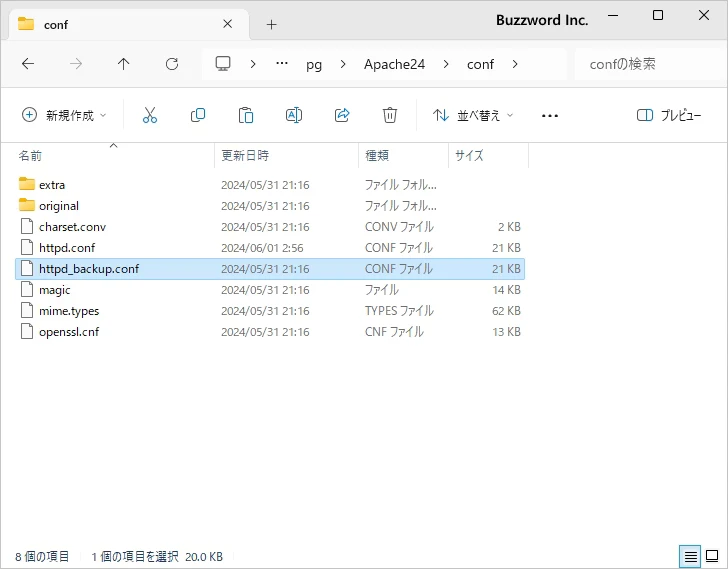Click the Paste clipboard icon
Screen dimensions: 728x569
tap(246, 115)
